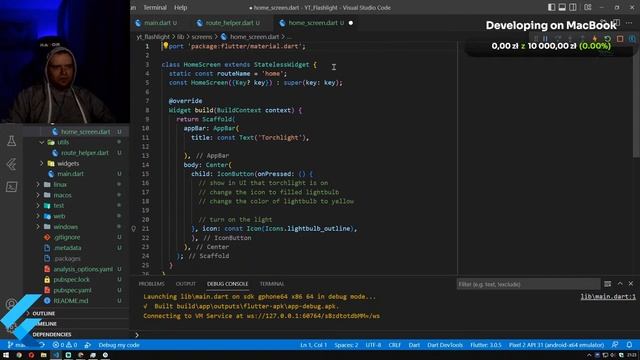
Task: Open README.md in explorer
Action: [71, 301]
